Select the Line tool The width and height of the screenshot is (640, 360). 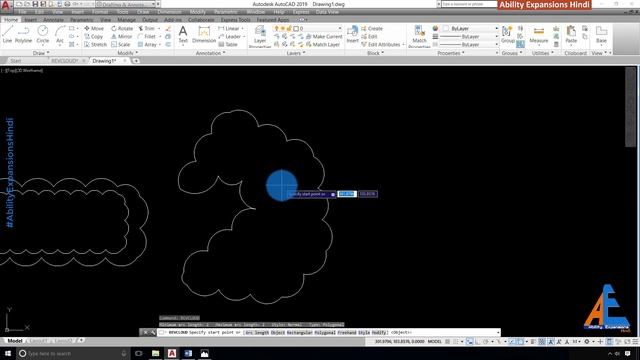(x=7, y=34)
